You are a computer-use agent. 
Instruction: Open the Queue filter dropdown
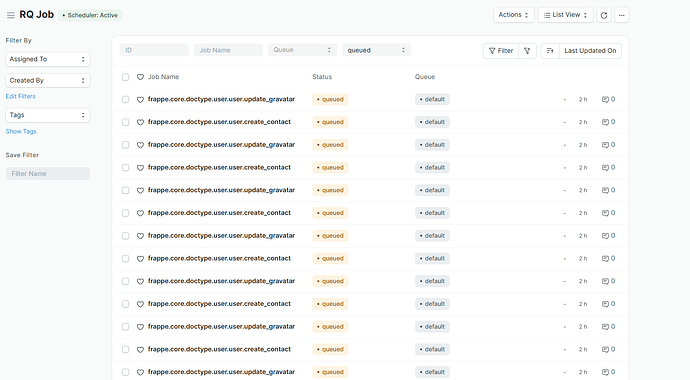[302, 50]
